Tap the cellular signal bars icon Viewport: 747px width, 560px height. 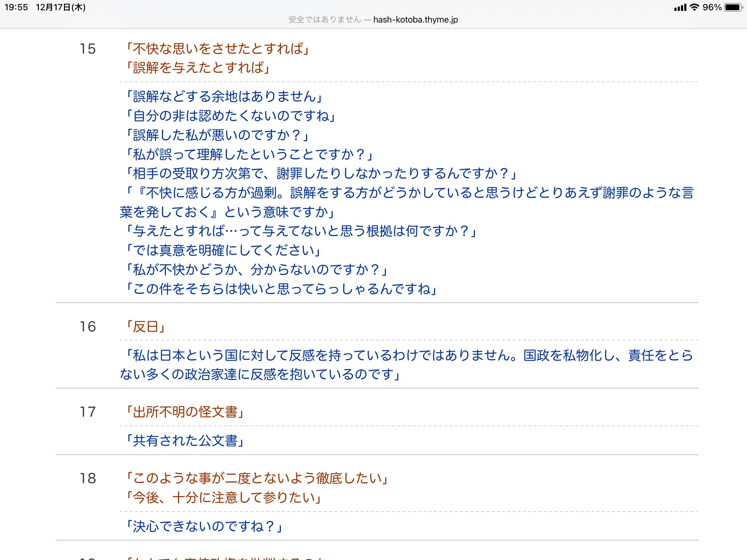(680, 7)
